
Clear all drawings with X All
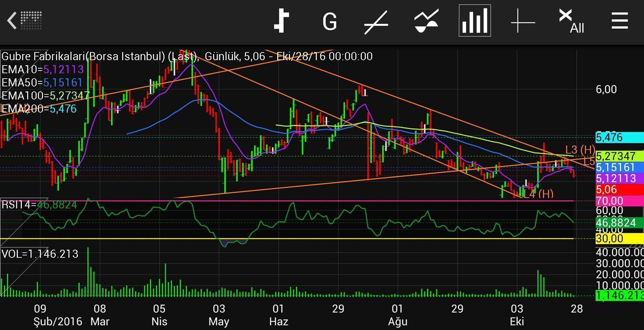571,22
